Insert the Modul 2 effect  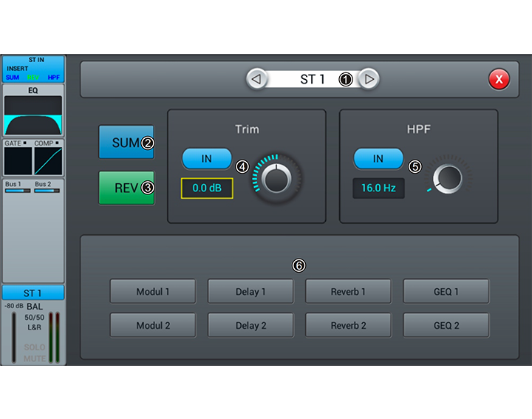(x=153, y=325)
